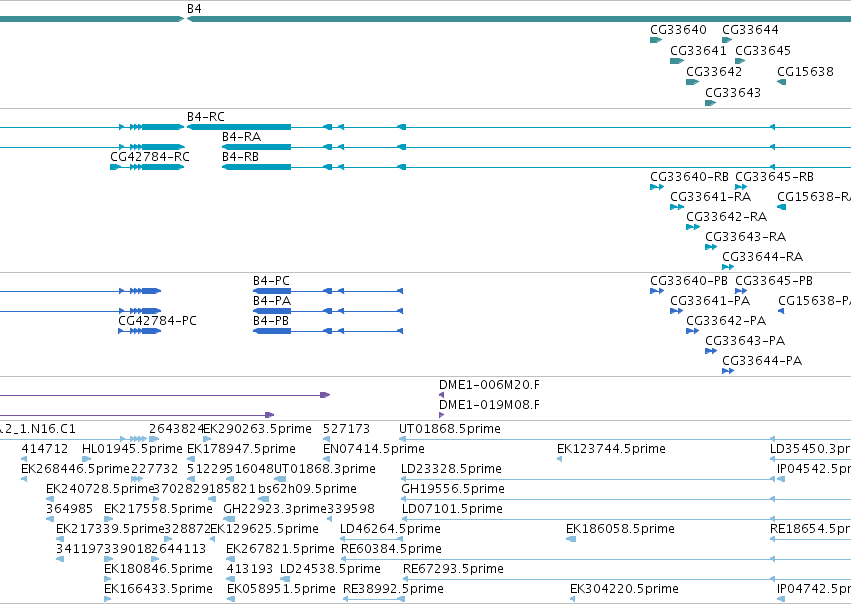Open the EK180846.5prime EST label
851x604 pixels.
[x=158, y=569]
